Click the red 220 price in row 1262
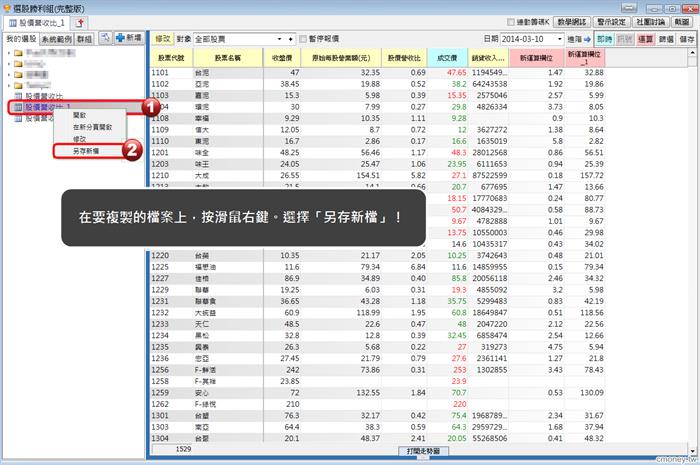This screenshot has height=465, width=700. [x=460, y=404]
